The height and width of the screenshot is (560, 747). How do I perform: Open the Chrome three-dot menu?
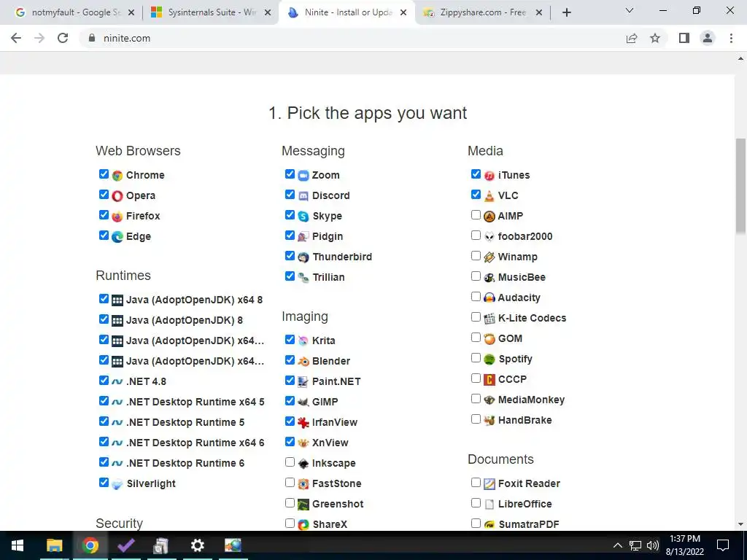[731, 38]
